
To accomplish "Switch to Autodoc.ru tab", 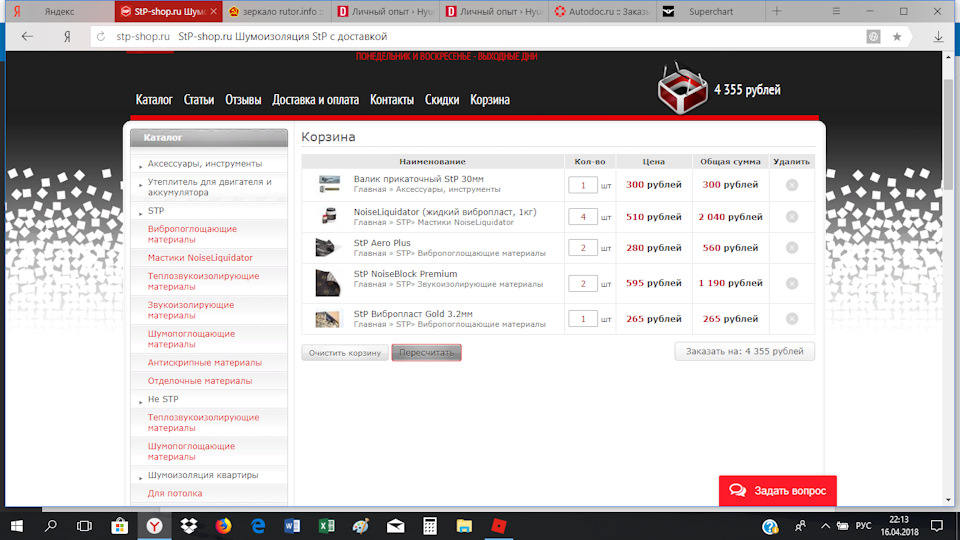I will click(x=602, y=12).
